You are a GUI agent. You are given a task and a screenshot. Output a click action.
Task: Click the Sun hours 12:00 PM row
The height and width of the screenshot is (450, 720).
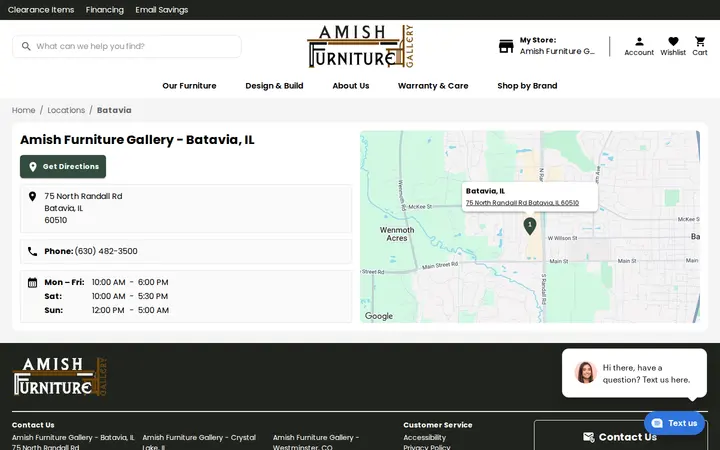107,310
